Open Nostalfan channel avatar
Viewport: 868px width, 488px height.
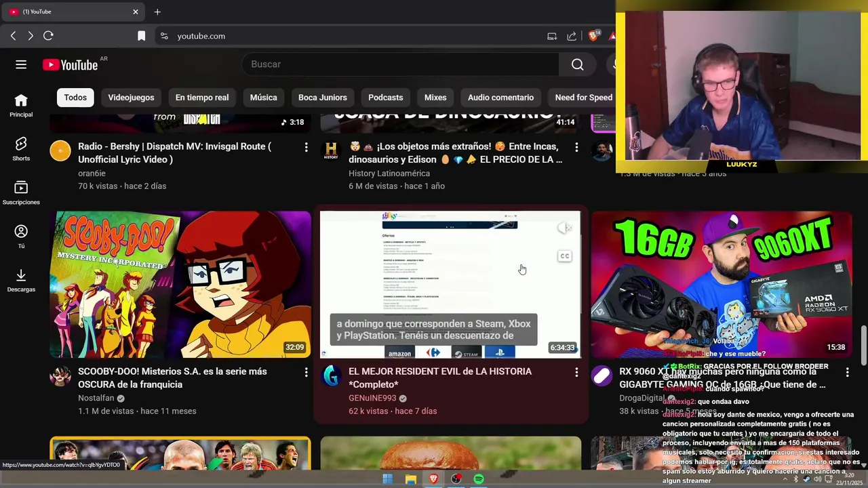click(x=60, y=376)
